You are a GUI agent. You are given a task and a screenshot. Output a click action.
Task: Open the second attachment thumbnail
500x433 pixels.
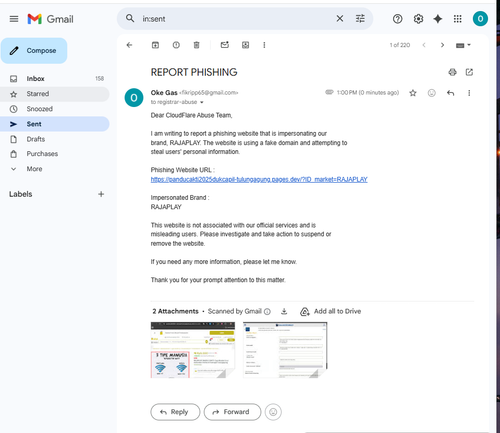pyautogui.click(x=285, y=350)
